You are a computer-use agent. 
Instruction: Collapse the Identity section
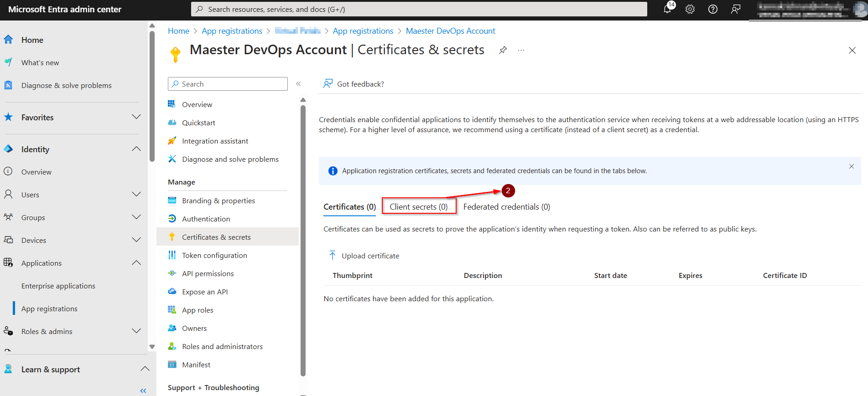coord(136,149)
